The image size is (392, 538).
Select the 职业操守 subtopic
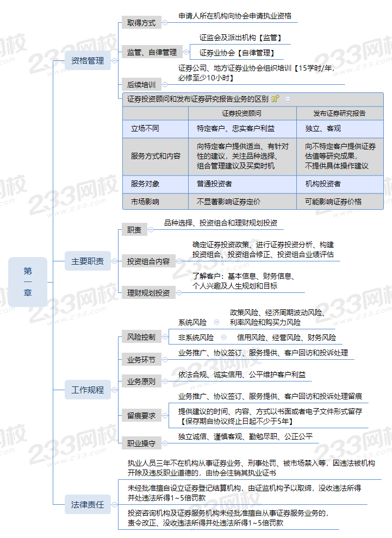point(141,443)
